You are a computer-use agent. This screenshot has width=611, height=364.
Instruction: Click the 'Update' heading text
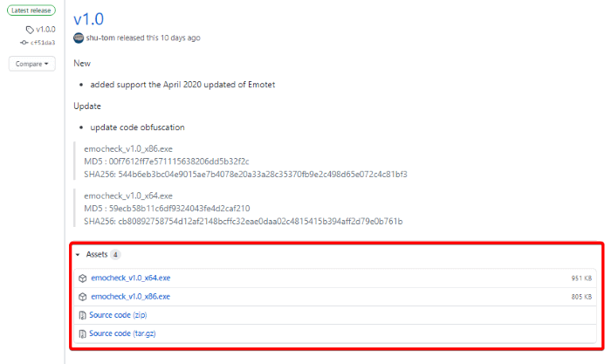coord(87,106)
